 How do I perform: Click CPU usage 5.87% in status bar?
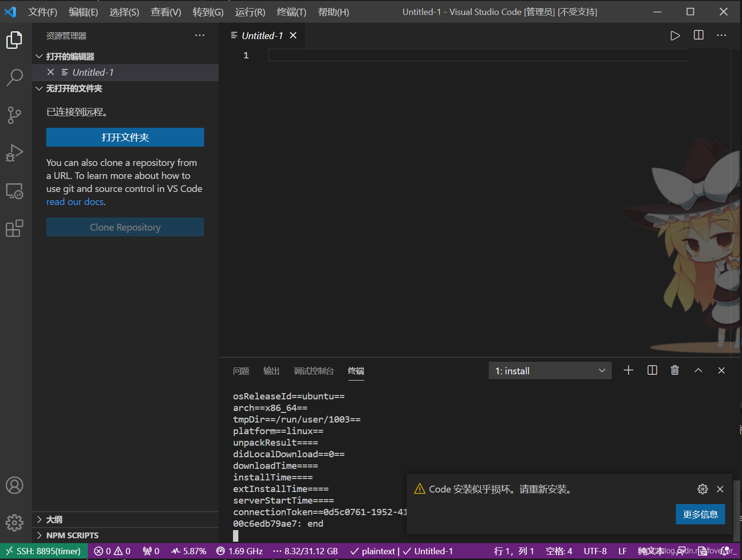(189, 551)
